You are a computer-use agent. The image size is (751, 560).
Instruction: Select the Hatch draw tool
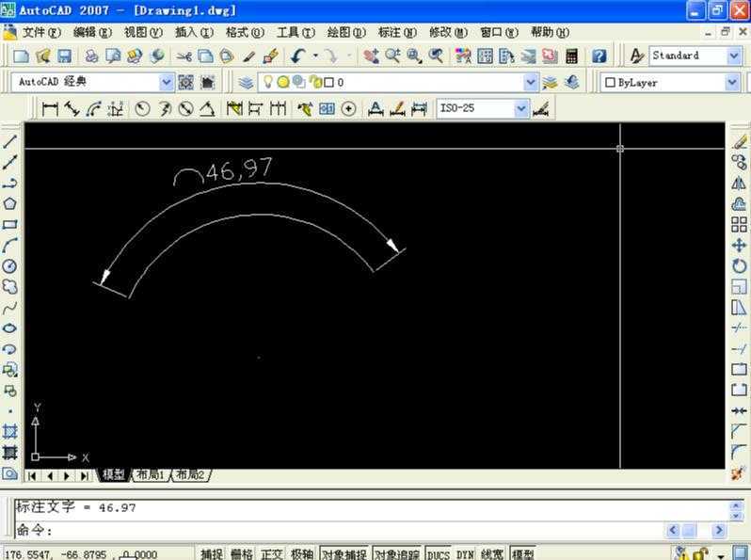[9, 432]
